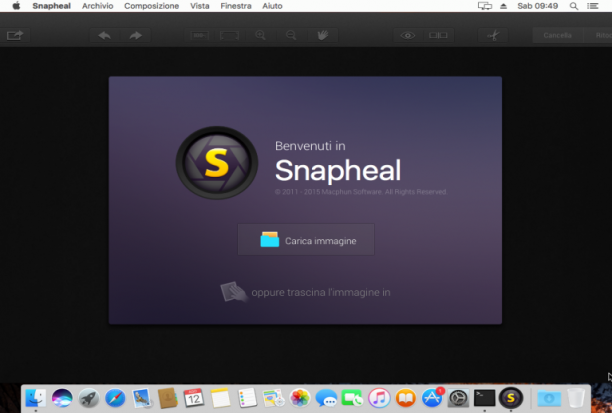Open iTunes music note icon in Dock
Viewport: 612px width, 413px height.
[379, 398]
